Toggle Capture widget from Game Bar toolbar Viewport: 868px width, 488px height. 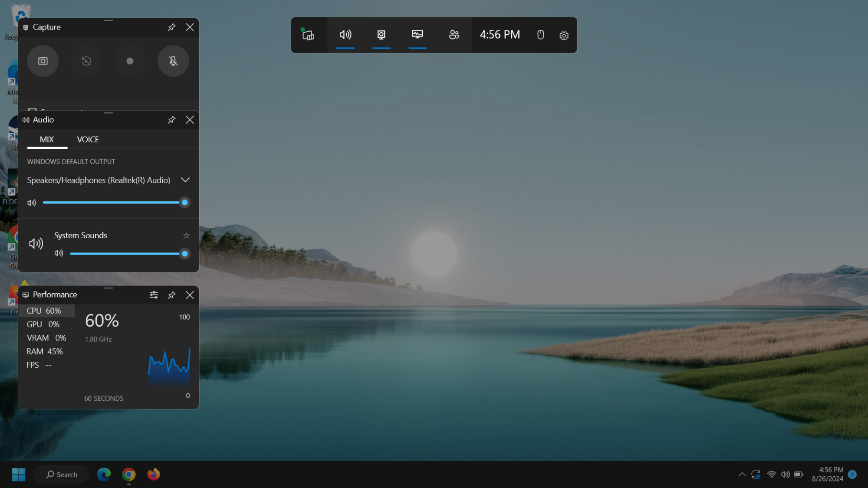click(381, 35)
